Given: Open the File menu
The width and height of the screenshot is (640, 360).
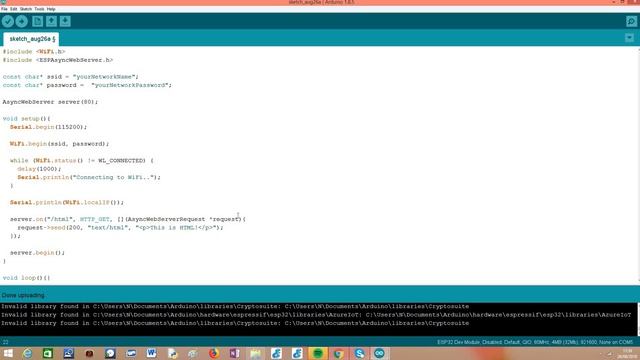Looking at the screenshot, I should point(4,9).
